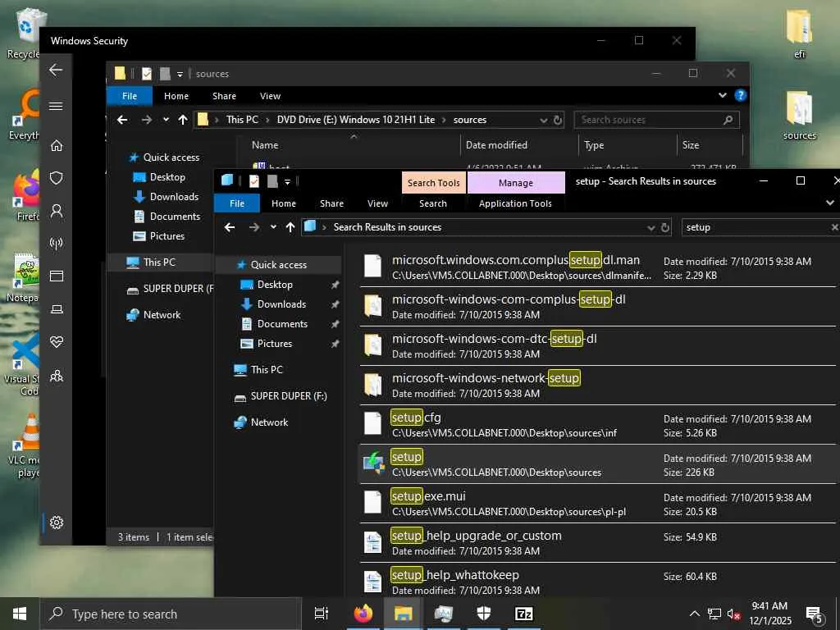
Task: Open the notification center icon
Action: [x=815, y=614]
